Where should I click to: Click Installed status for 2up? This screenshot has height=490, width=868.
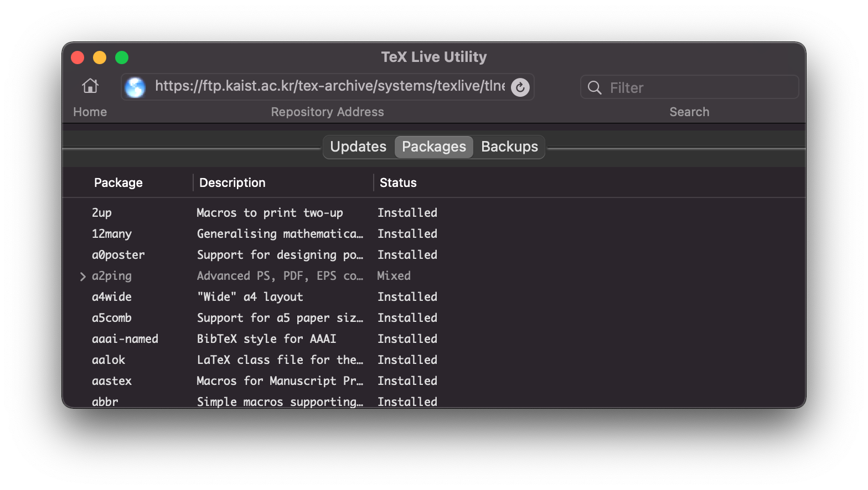(x=407, y=213)
